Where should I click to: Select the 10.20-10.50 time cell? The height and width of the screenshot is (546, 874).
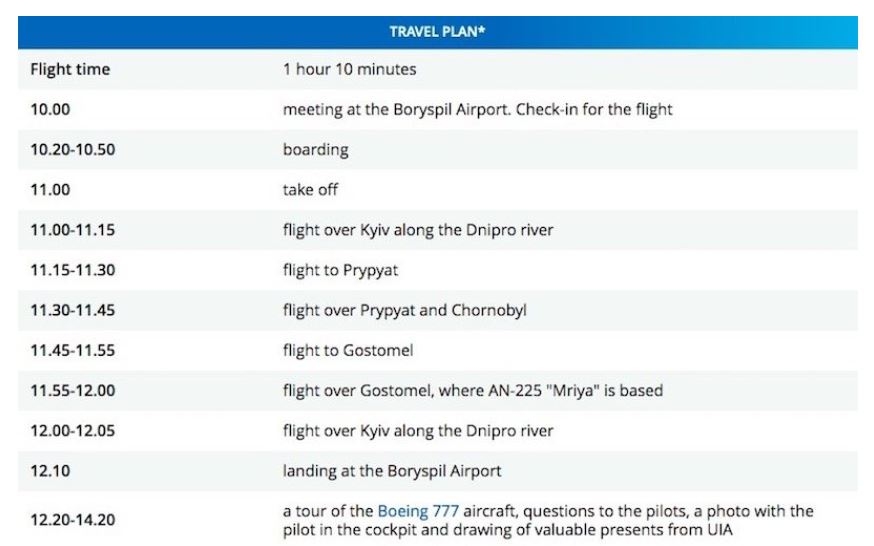click(x=72, y=149)
